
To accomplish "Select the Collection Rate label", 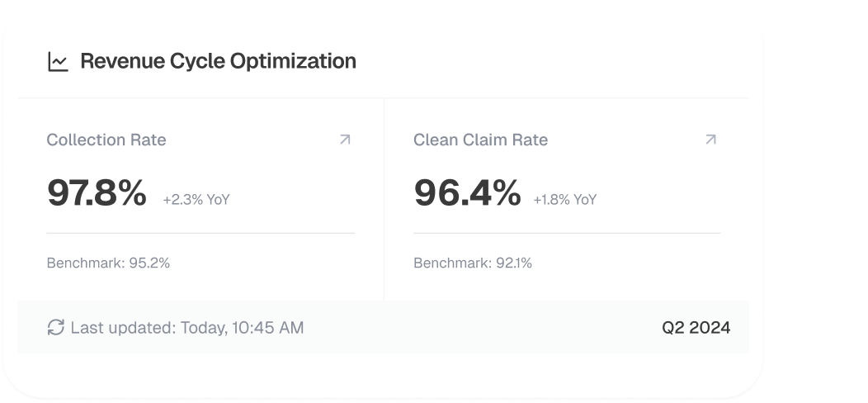I will (106, 140).
